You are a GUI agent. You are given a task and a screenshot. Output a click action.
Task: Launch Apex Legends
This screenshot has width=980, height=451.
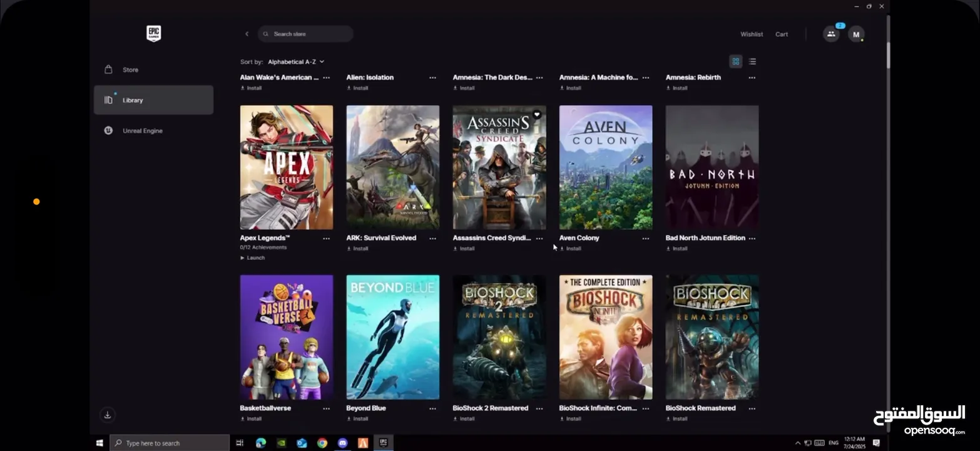click(253, 258)
